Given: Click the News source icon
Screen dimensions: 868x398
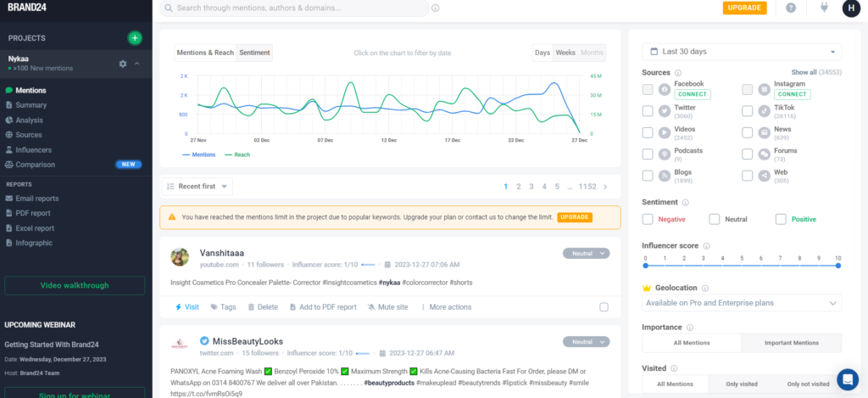Looking at the screenshot, I should [x=764, y=132].
